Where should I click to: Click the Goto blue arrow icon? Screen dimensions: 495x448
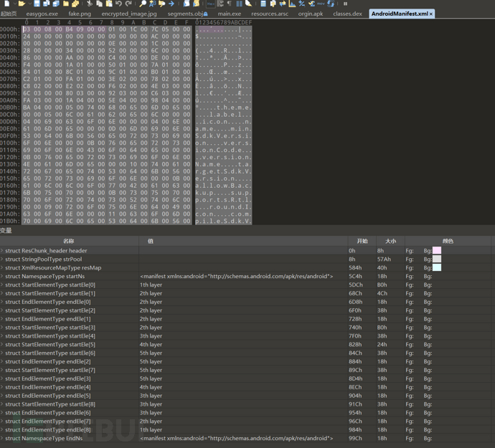click(171, 4)
